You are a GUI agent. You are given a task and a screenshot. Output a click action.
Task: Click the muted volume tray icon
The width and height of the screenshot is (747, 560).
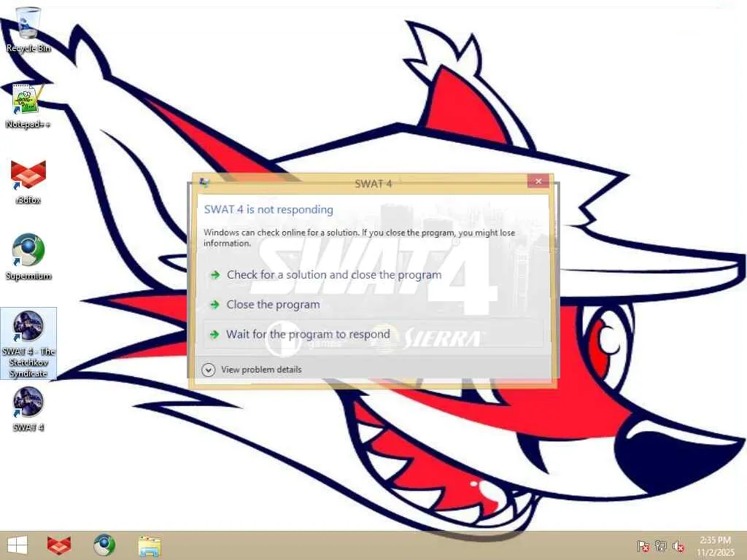678,546
